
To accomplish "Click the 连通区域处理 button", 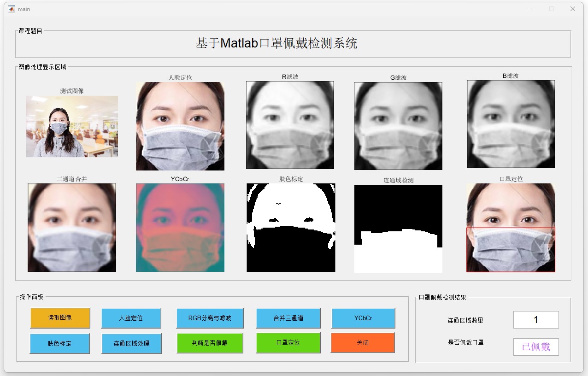I will (x=131, y=343).
